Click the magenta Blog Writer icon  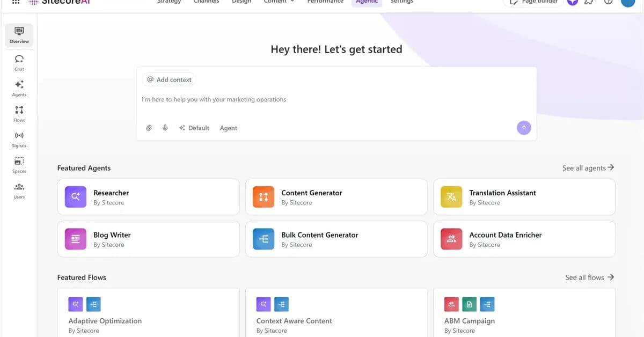point(76,239)
